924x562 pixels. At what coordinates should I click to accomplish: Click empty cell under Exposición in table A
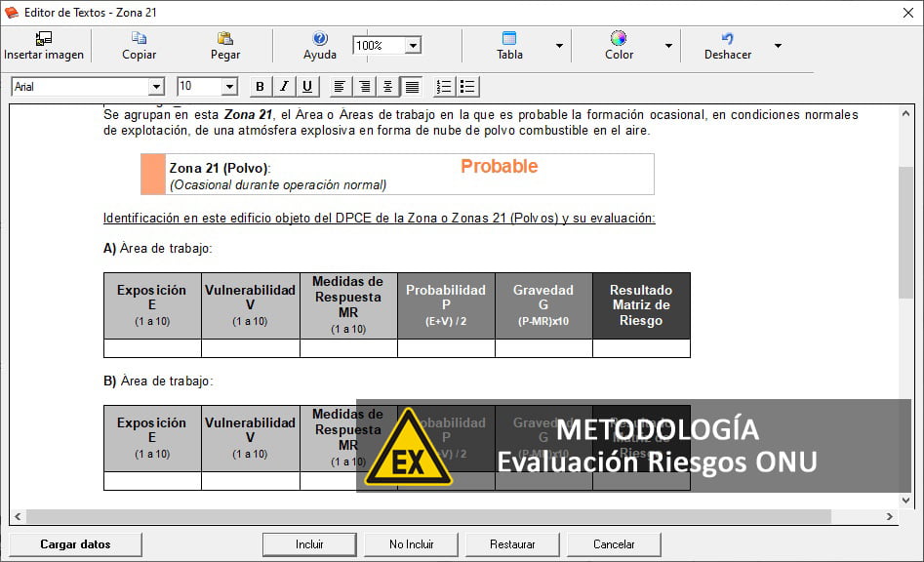click(152, 348)
